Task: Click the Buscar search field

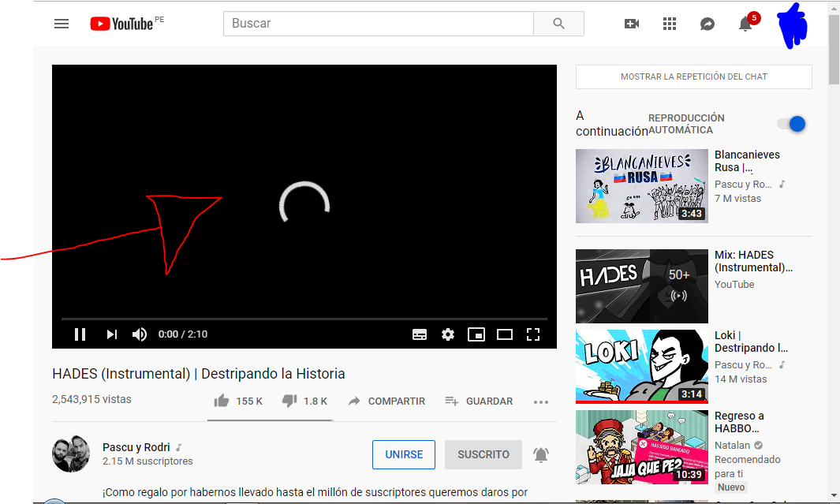Action: click(379, 24)
